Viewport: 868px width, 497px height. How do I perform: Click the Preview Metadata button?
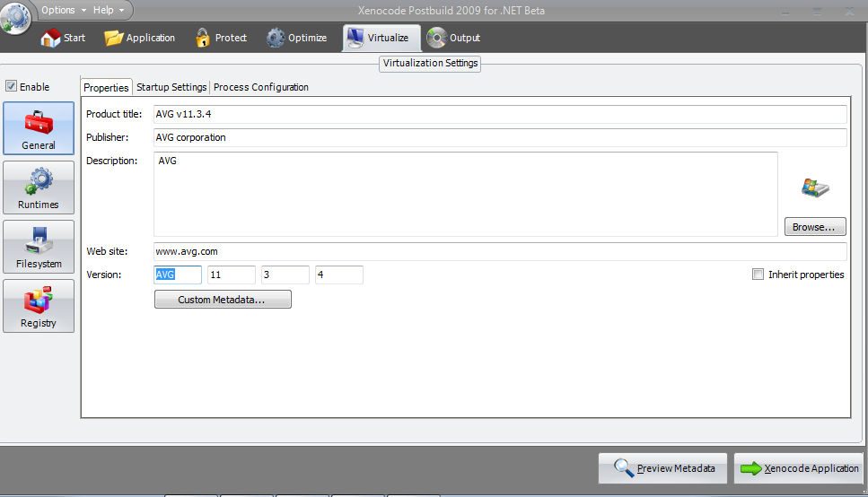(662, 468)
